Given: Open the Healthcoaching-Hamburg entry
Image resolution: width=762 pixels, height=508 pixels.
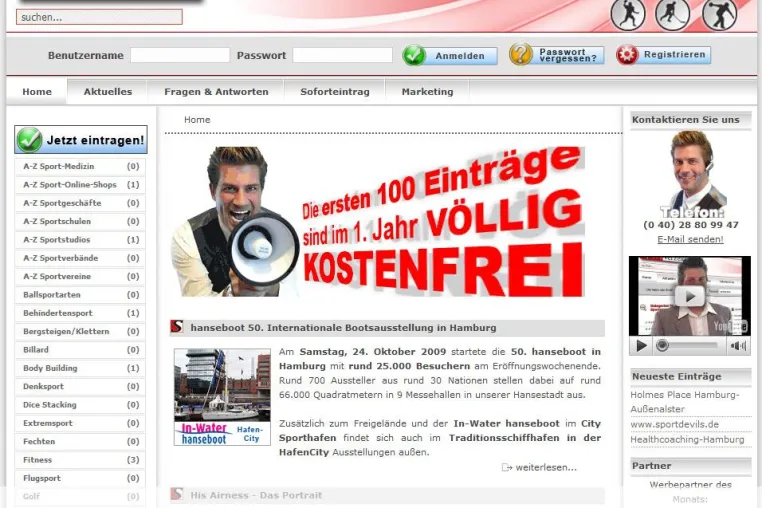Looking at the screenshot, I should [x=687, y=439].
